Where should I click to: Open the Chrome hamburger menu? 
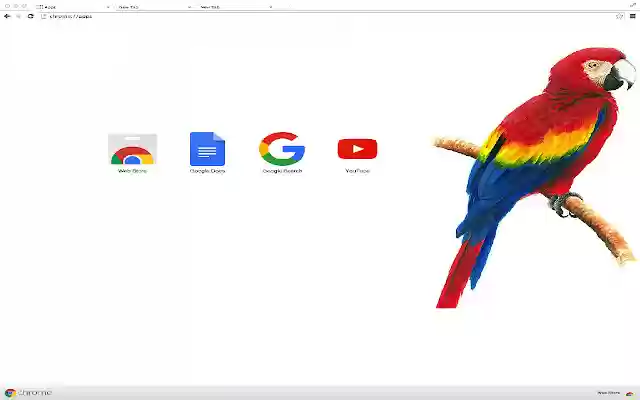[632, 16]
